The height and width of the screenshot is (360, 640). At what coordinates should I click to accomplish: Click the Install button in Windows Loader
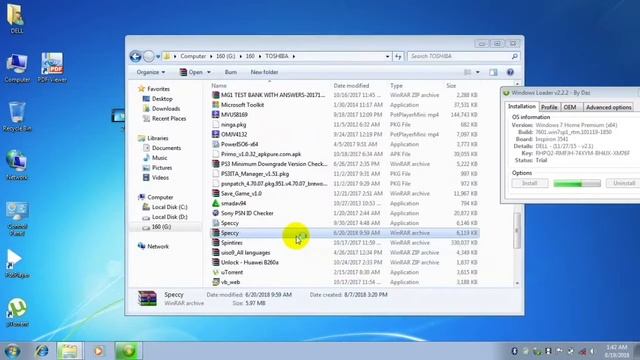[x=530, y=183]
